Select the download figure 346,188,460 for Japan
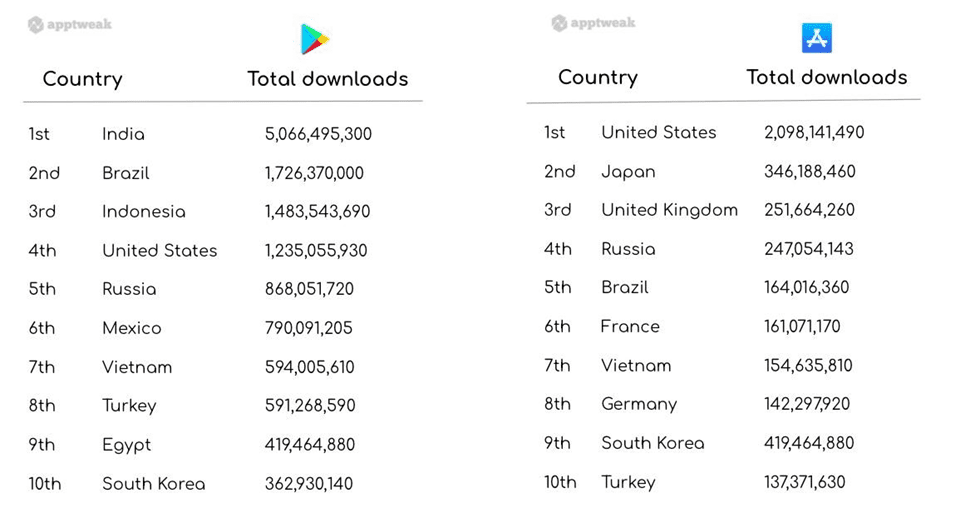The height and width of the screenshot is (523, 975). click(x=809, y=171)
